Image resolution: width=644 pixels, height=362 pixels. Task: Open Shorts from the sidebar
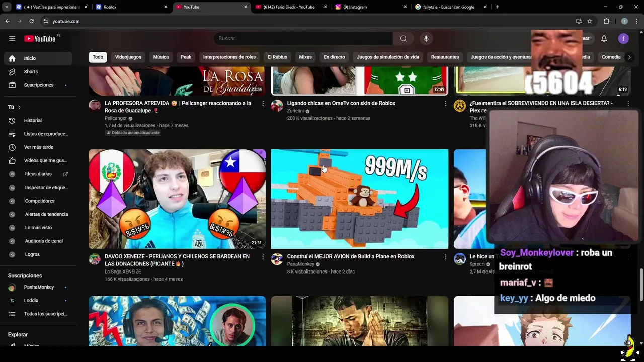tap(38, 72)
